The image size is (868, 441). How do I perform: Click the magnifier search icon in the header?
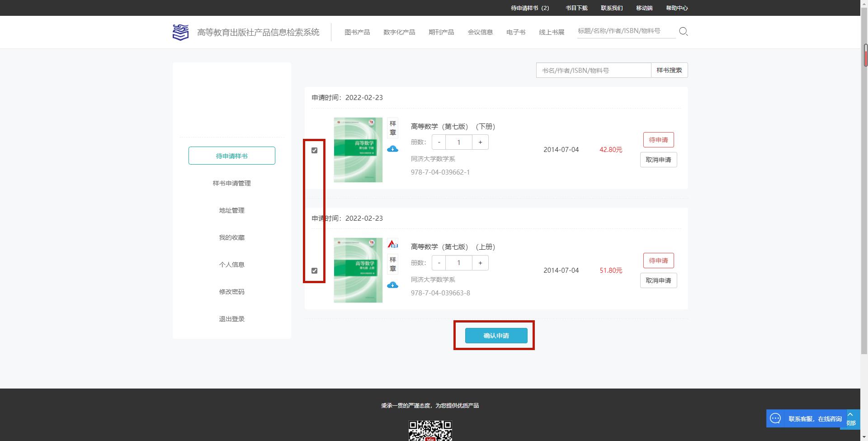[684, 31]
